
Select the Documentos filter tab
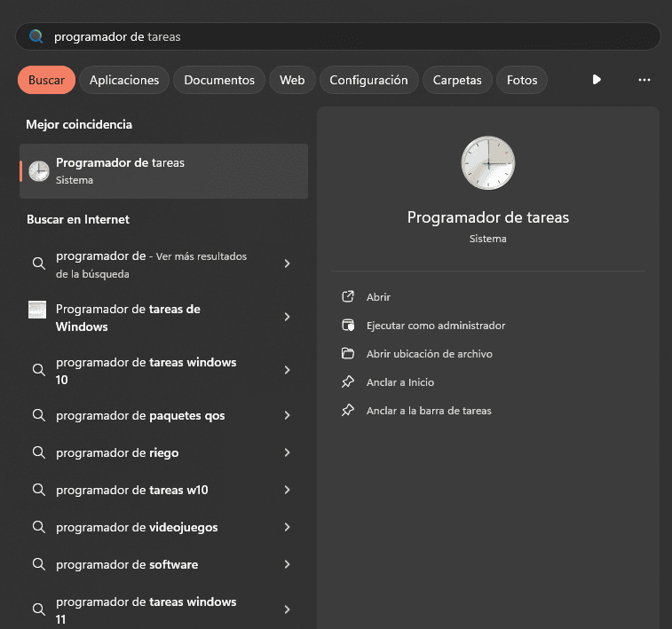click(219, 80)
